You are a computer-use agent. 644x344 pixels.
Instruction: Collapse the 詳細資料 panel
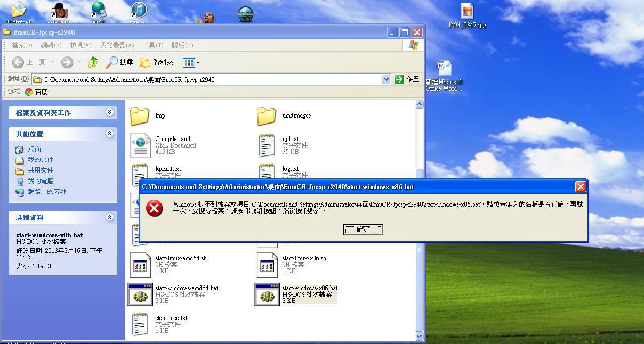[x=109, y=217]
